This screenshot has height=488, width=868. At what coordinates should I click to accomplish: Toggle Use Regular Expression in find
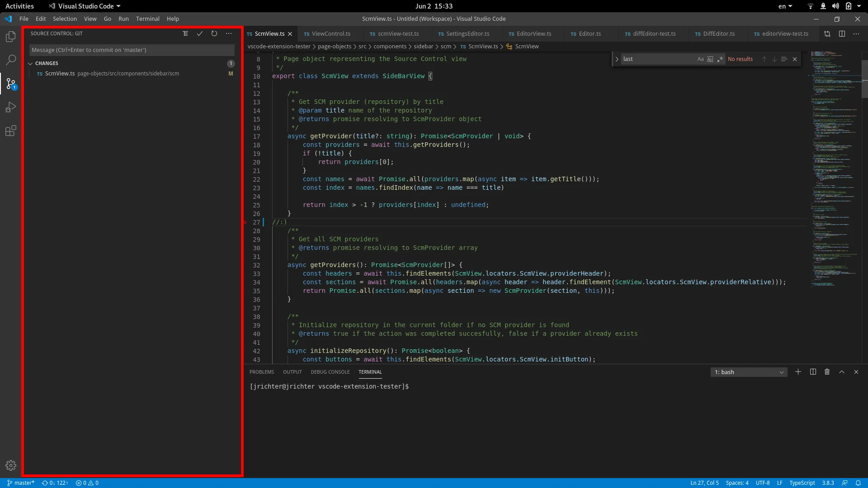(720, 59)
